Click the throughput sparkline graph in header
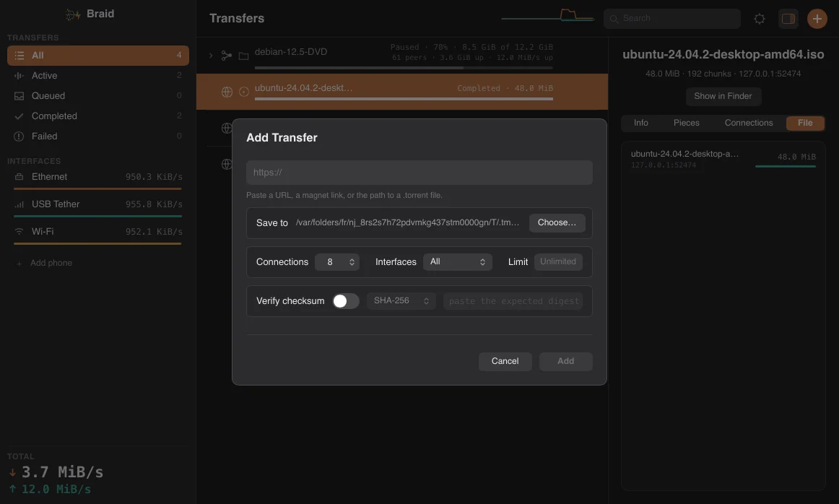 (548, 15)
